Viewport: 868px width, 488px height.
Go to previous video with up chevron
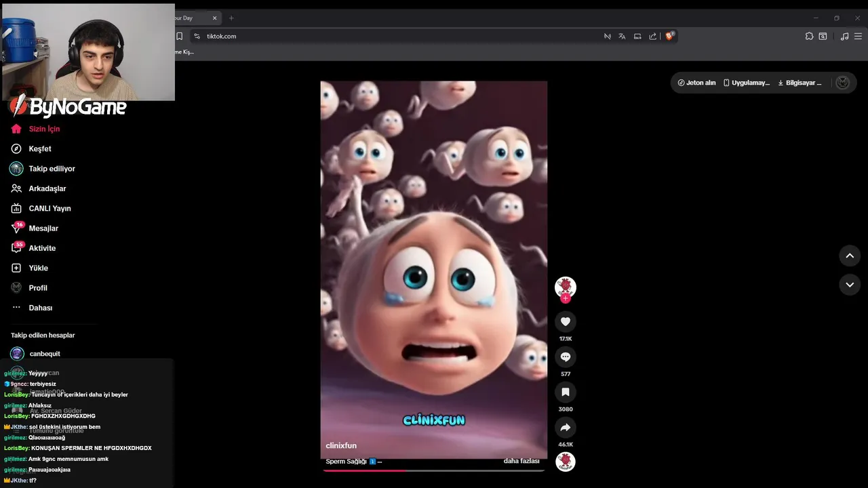coord(850,256)
